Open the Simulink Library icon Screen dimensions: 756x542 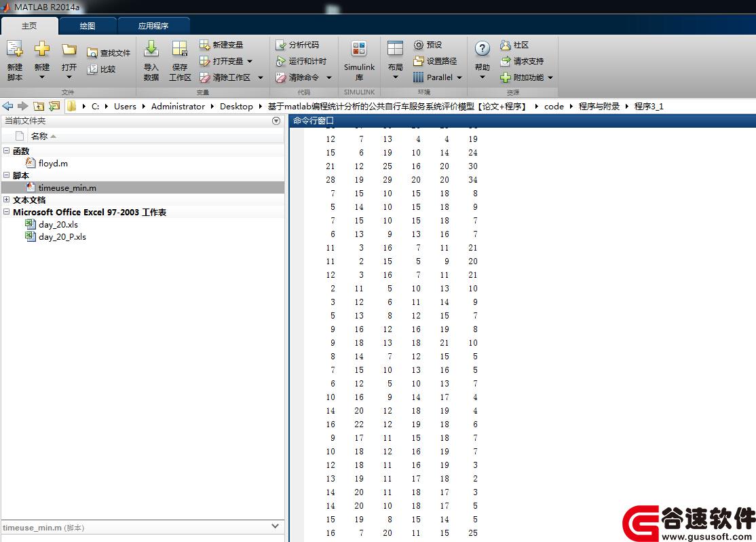point(359,49)
